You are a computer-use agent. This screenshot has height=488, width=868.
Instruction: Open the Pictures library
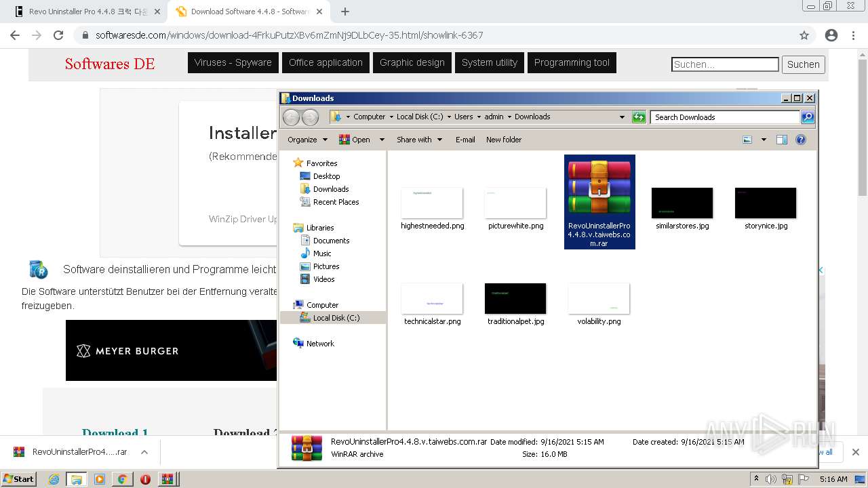pos(326,266)
